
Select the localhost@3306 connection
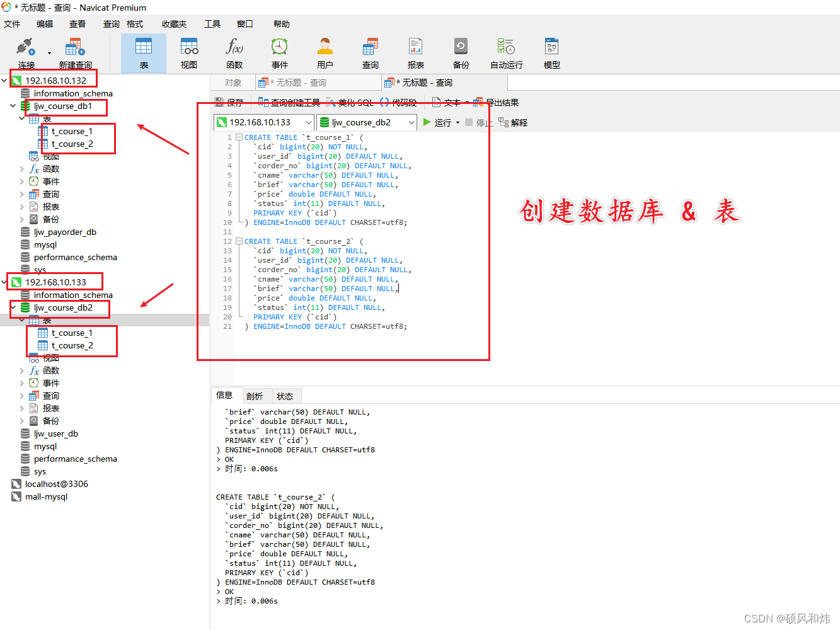coord(57,484)
